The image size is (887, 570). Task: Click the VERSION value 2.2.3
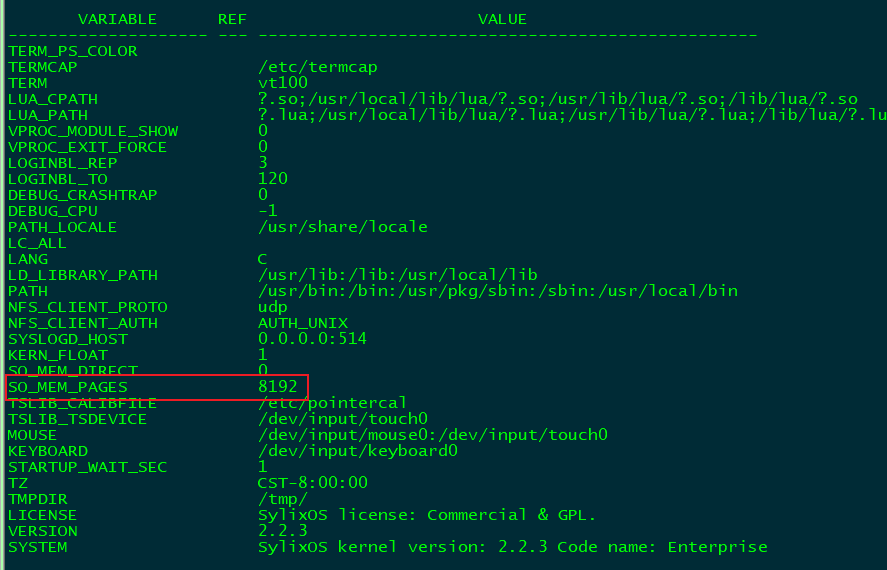click(x=283, y=531)
